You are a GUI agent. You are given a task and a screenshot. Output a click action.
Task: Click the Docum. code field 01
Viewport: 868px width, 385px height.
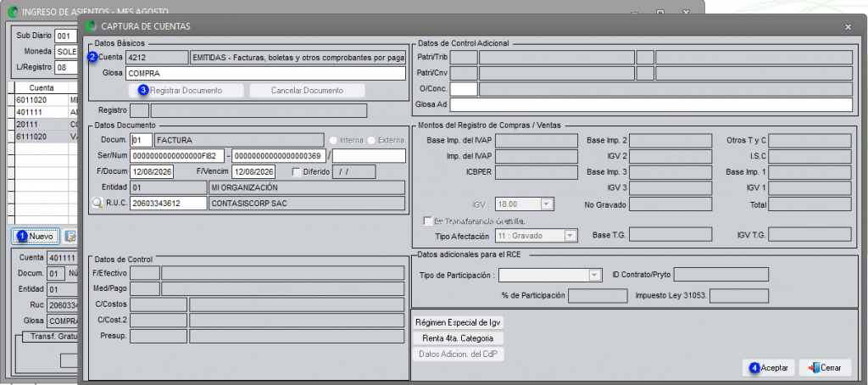[x=142, y=140]
